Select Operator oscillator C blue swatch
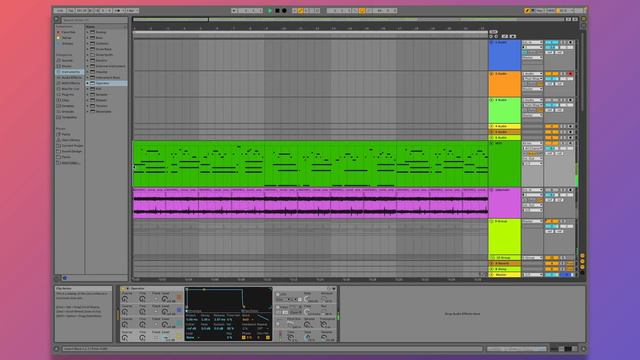Image resolution: width=640 pixels, height=360 pixels. click(x=179, y=311)
